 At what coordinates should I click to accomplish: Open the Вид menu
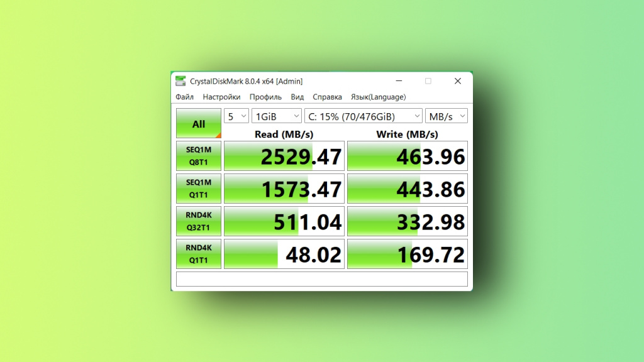tap(297, 97)
